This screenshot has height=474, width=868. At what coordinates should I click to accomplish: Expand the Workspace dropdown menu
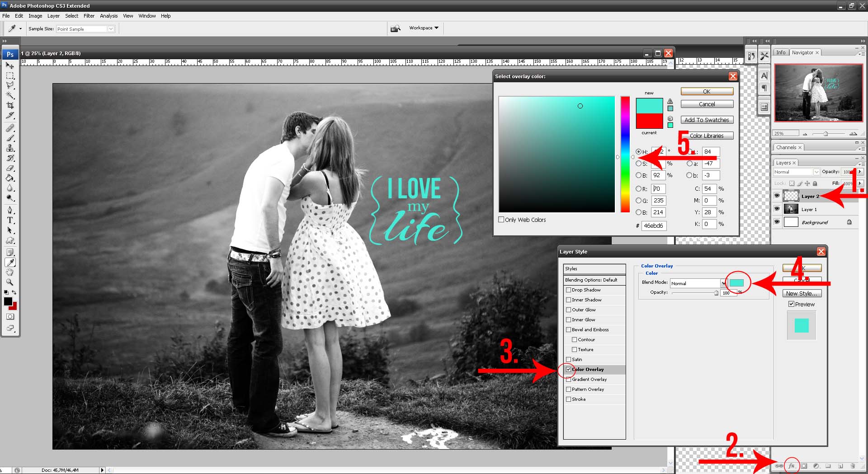(424, 28)
